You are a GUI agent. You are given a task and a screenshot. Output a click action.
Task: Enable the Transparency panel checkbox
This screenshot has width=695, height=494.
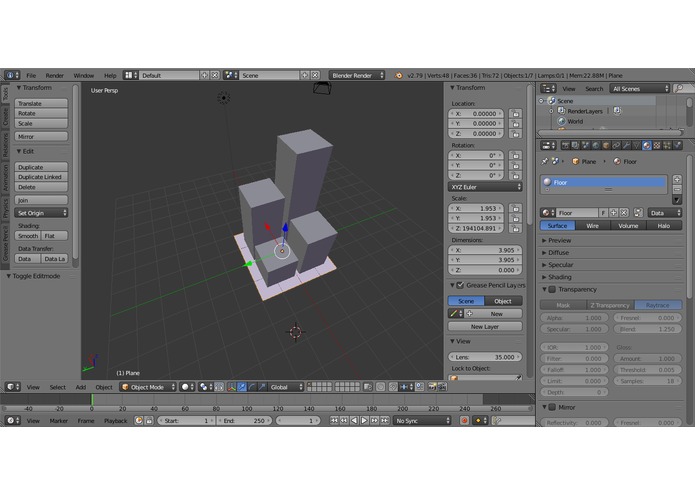552,289
